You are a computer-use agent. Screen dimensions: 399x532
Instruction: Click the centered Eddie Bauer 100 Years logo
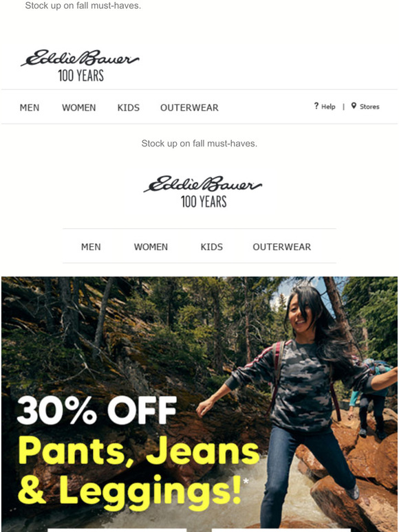tap(203, 192)
